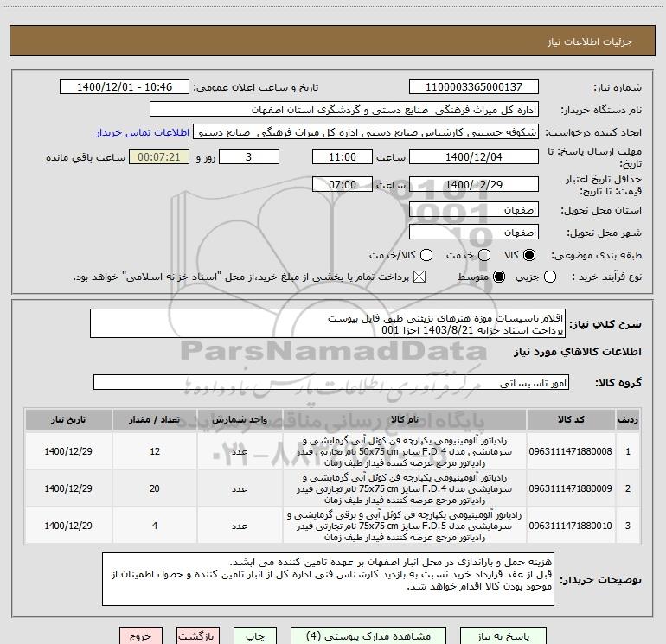666x644 pixels.
Task: Click the تعداد / مقدار column header
Action: coord(154,420)
